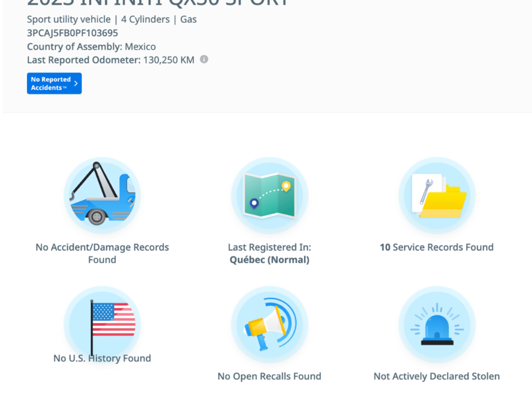Select the Last Registered In: Québec label
The height and width of the screenshot is (399, 532).
click(x=269, y=253)
